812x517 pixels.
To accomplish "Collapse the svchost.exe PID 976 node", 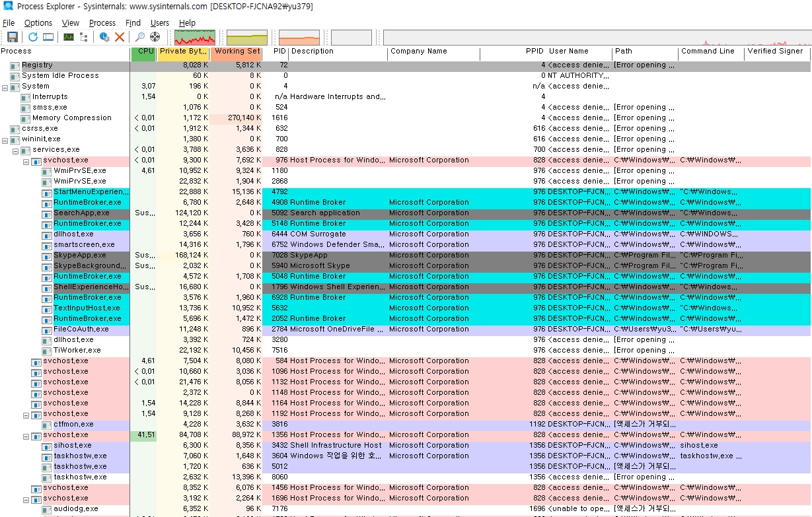I will (x=26, y=160).
